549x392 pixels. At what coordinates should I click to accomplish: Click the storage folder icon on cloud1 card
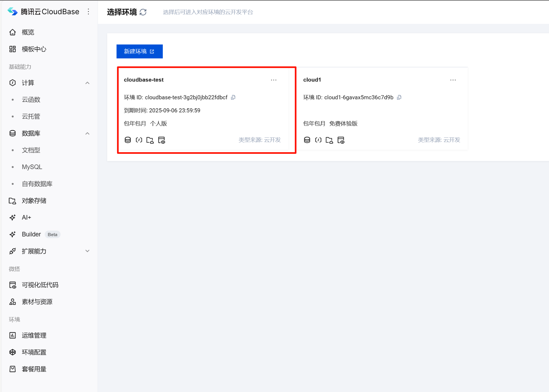click(x=329, y=140)
